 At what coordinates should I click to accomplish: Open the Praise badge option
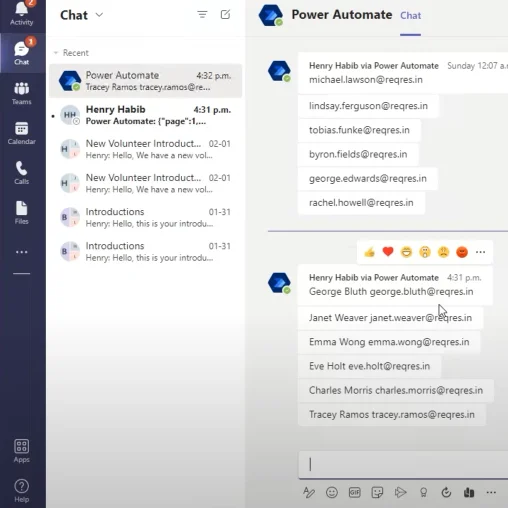423,492
